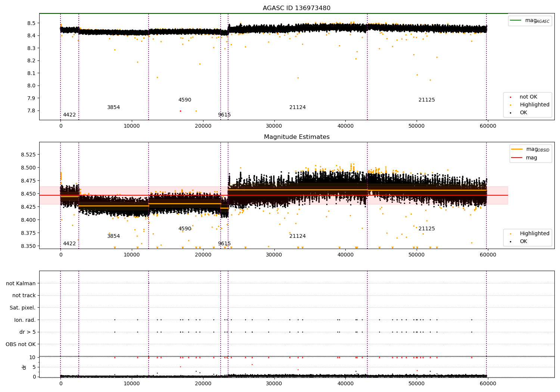The image size is (560, 392).
Task: Click OBSID label 4590 in Magnitude Estimates plot
Action: (185, 229)
